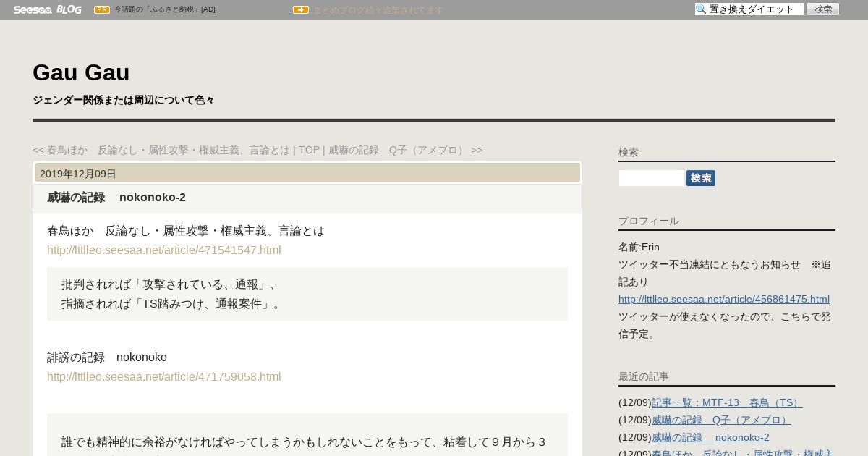Open the Seesaa BLOG logo

(47, 9)
